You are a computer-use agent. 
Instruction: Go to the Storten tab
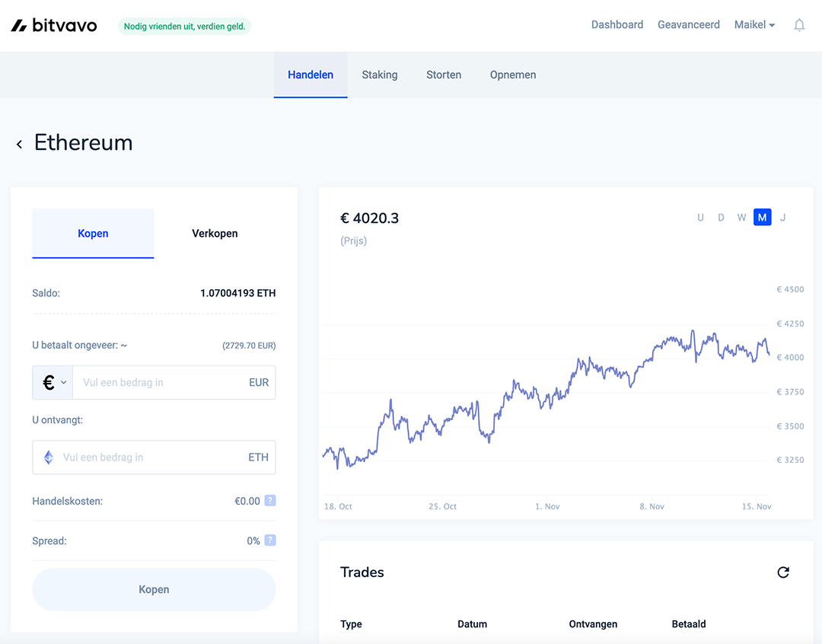pyautogui.click(x=444, y=75)
